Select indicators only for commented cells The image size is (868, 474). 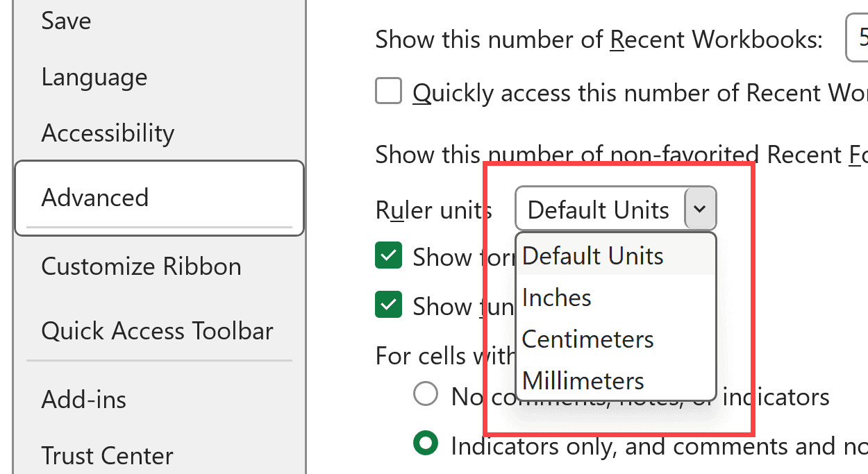425,442
